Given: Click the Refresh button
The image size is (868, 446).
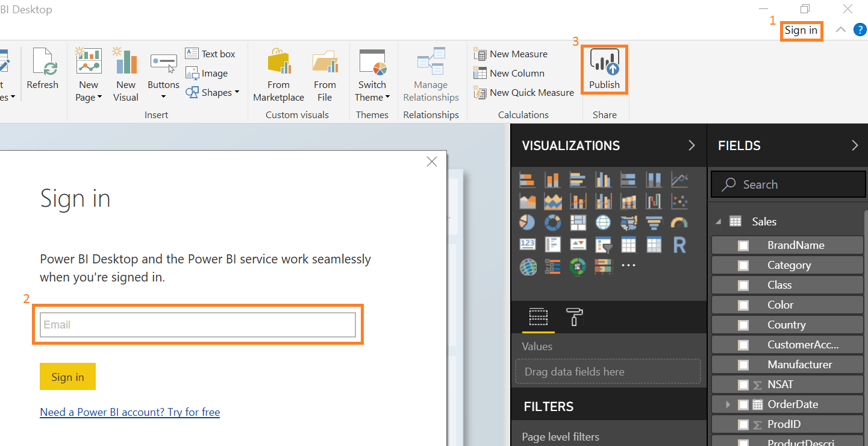Looking at the screenshot, I should coord(42,69).
